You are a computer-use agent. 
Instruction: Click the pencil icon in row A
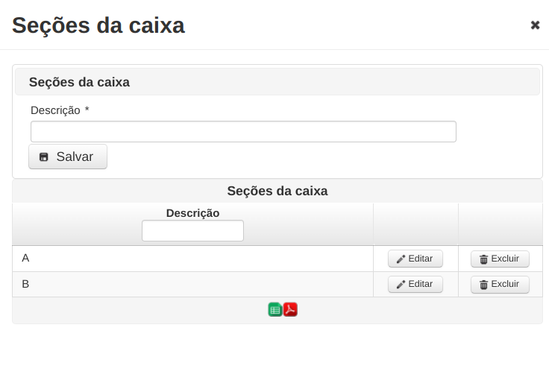point(401,259)
